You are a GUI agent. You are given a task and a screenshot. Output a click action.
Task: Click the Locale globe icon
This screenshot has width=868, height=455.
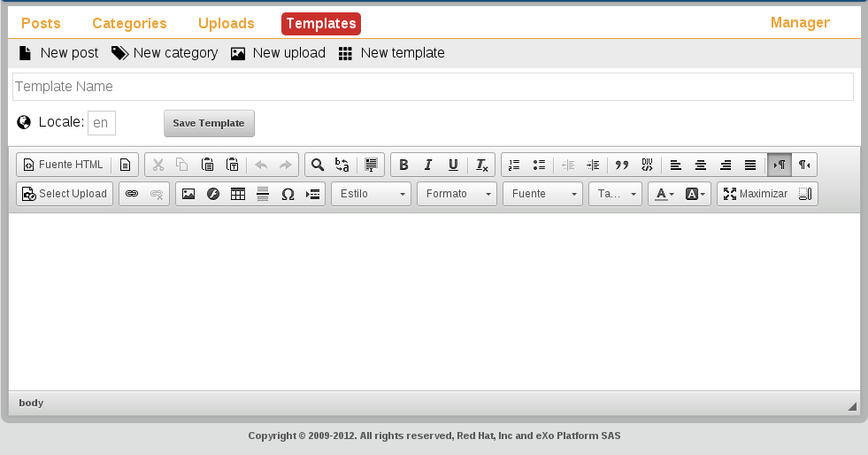24,122
